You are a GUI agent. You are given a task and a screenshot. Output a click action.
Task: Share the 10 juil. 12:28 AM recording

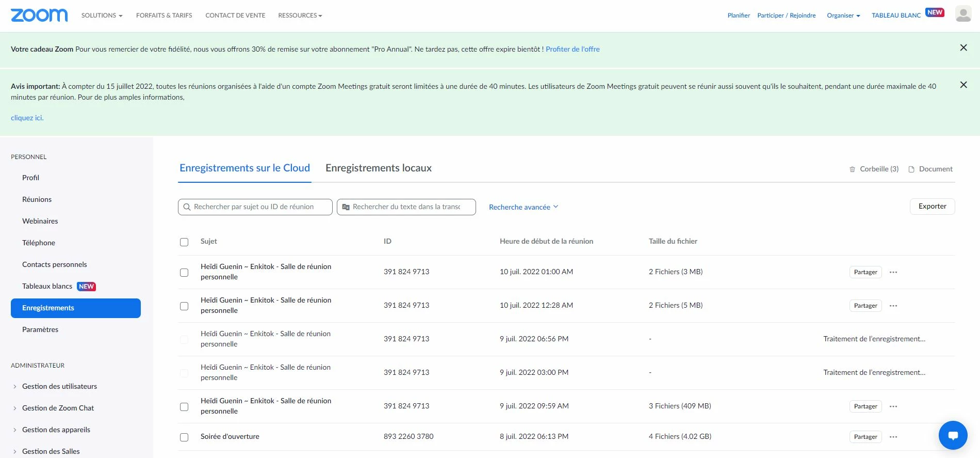pos(865,306)
